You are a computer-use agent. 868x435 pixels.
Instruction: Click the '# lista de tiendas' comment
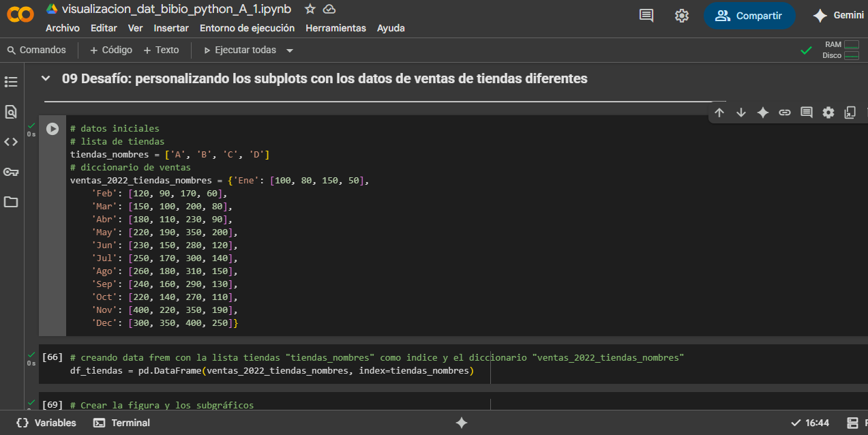[x=117, y=141]
